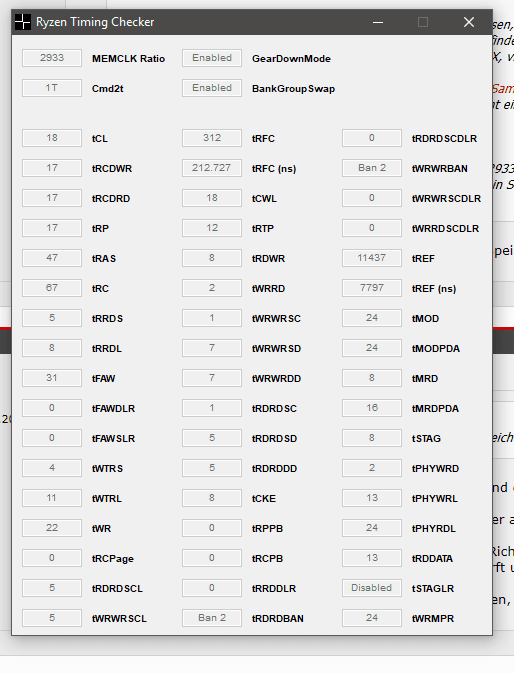Select the tWRRDSCDLR value field

(372, 228)
